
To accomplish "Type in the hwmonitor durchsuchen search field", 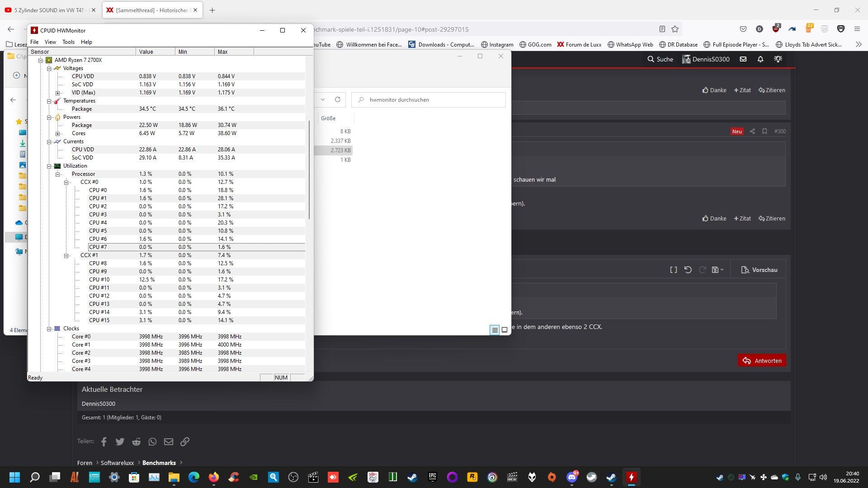I will pos(429,99).
